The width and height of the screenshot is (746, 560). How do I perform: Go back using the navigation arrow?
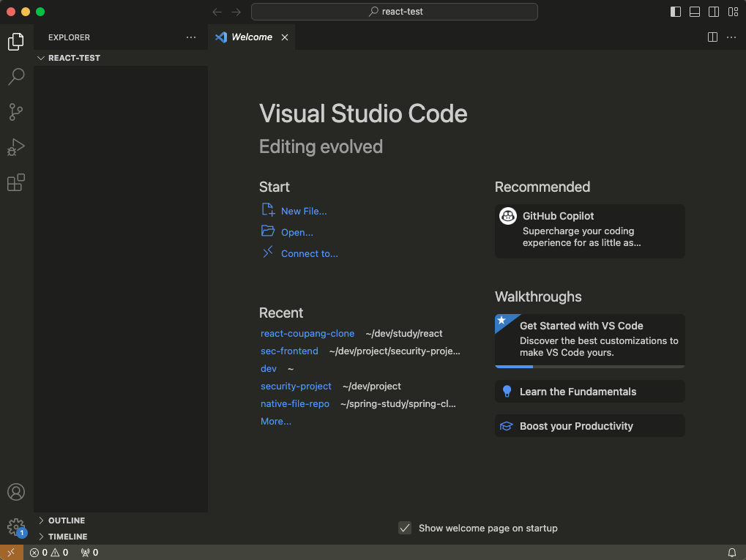tap(217, 12)
